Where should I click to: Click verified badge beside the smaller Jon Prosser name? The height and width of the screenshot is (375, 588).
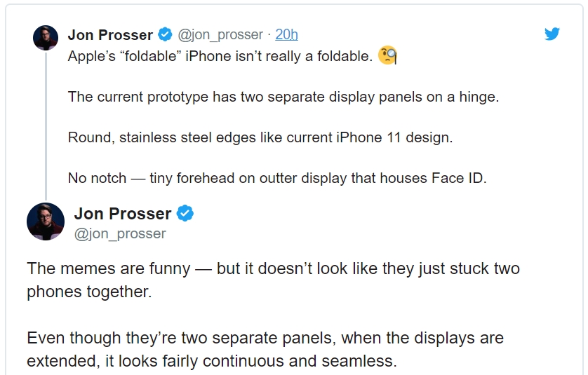pos(165,34)
